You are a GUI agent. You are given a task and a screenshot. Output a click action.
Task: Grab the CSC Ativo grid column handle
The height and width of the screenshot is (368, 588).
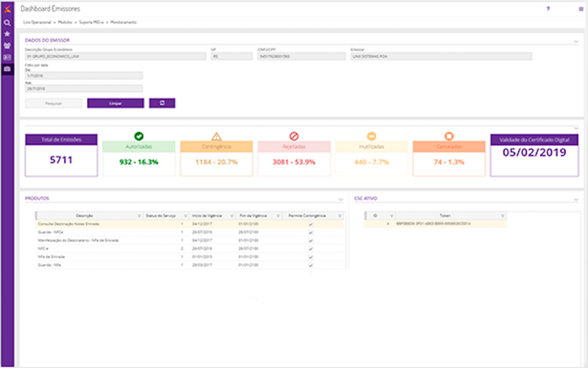click(366, 215)
